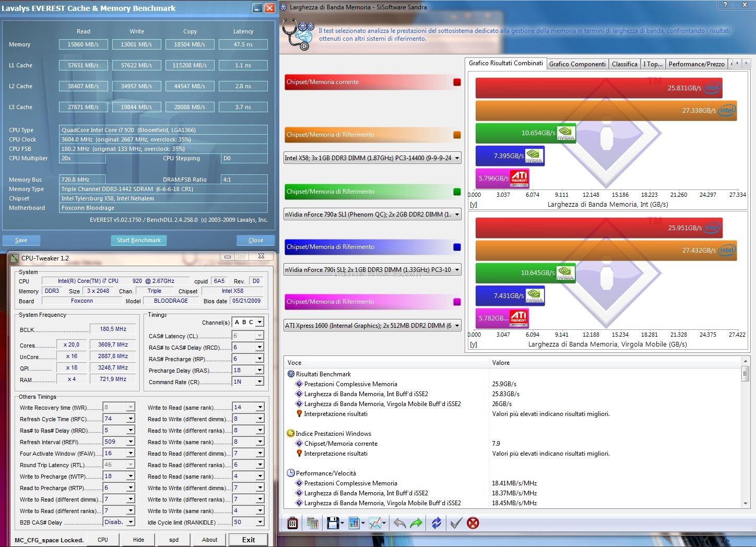The image size is (756, 547).
Task: Click the floppy disk save icon in Sandra
Action: pos(333,522)
